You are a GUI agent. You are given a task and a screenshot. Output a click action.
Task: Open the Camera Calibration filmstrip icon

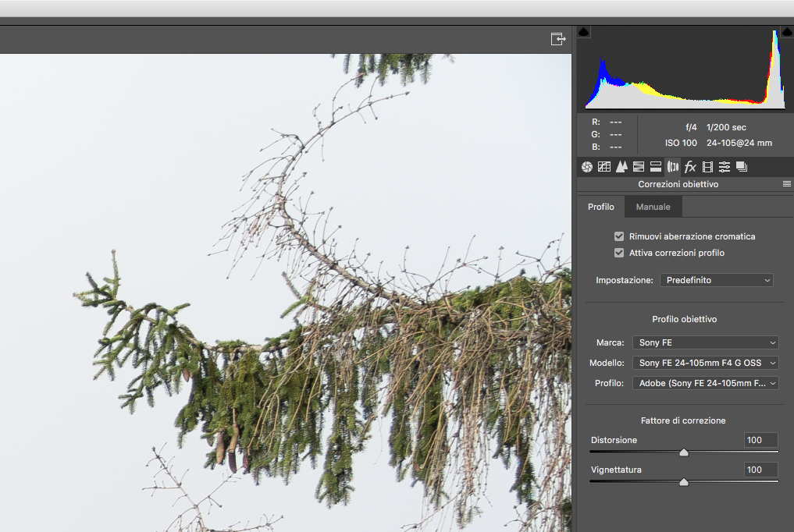tap(707, 167)
